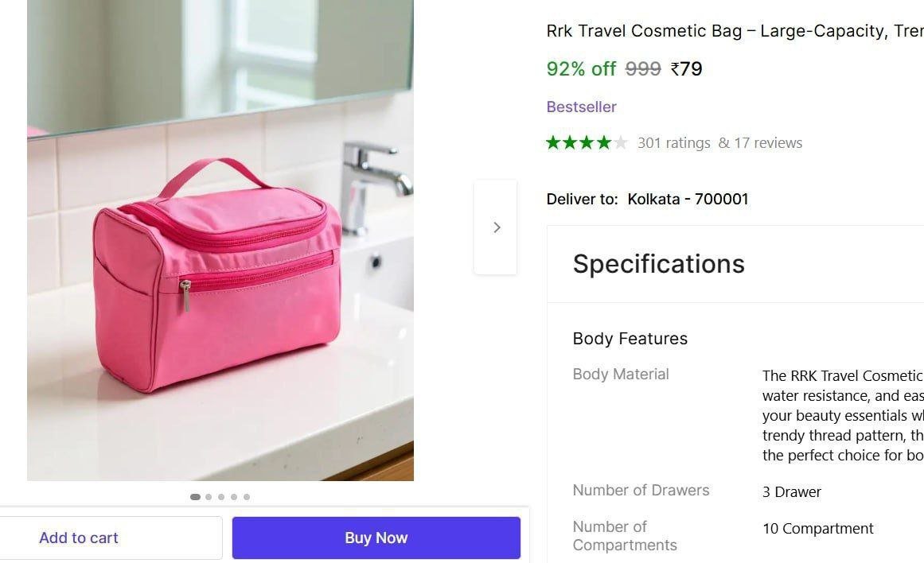The width and height of the screenshot is (924, 563).
Task: Select the second carousel dot indicator
Action: tap(209, 497)
